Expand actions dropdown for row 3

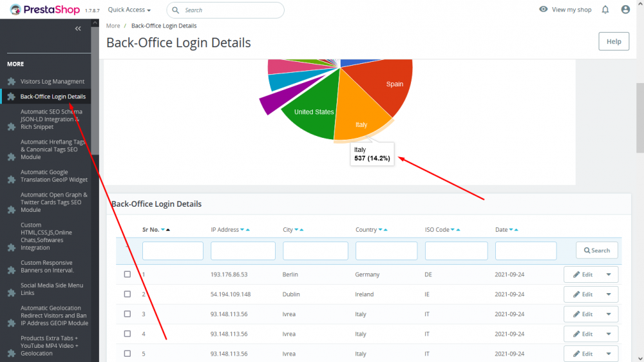[x=609, y=314]
